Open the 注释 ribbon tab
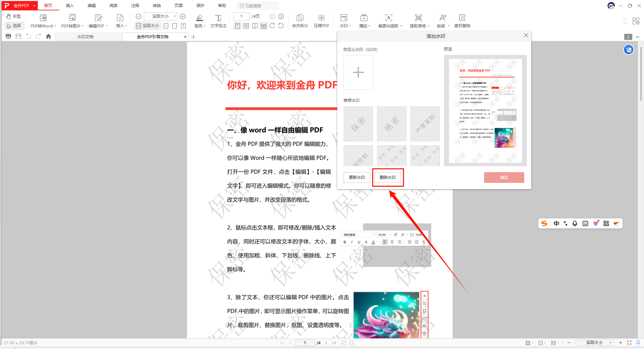Screen dimensions: 644x349 tap(135, 6)
